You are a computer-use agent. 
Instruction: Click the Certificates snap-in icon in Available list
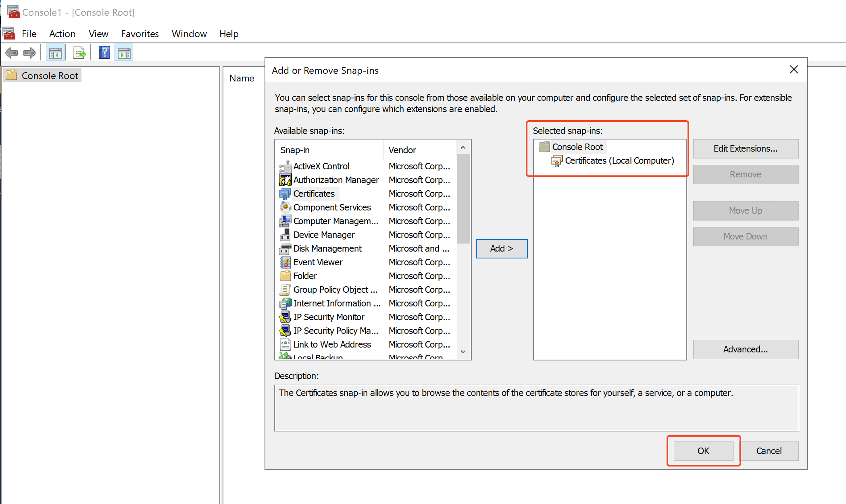point(285,194)
